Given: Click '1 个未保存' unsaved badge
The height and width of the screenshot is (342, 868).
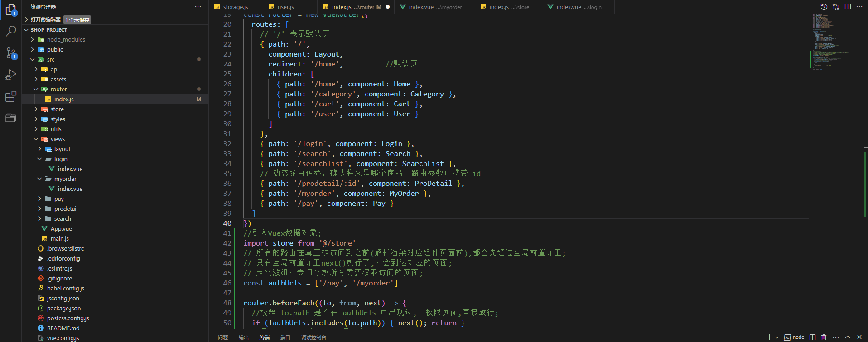Looking at the screenshot, I should point(77,20).
